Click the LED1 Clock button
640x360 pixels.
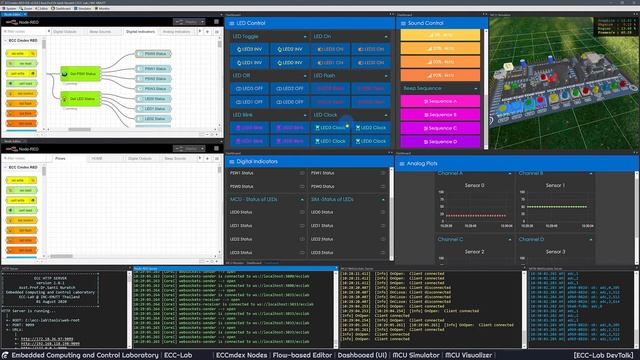[x=330, y=141]
